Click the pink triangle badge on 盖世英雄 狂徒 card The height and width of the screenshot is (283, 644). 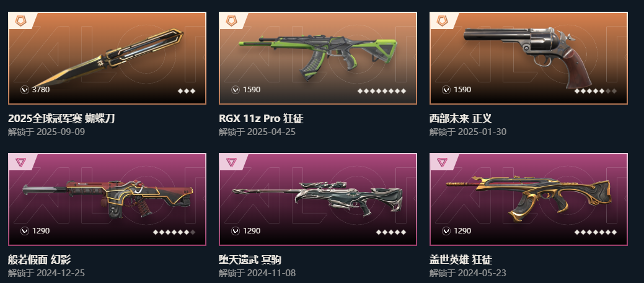tap(442, 162)
